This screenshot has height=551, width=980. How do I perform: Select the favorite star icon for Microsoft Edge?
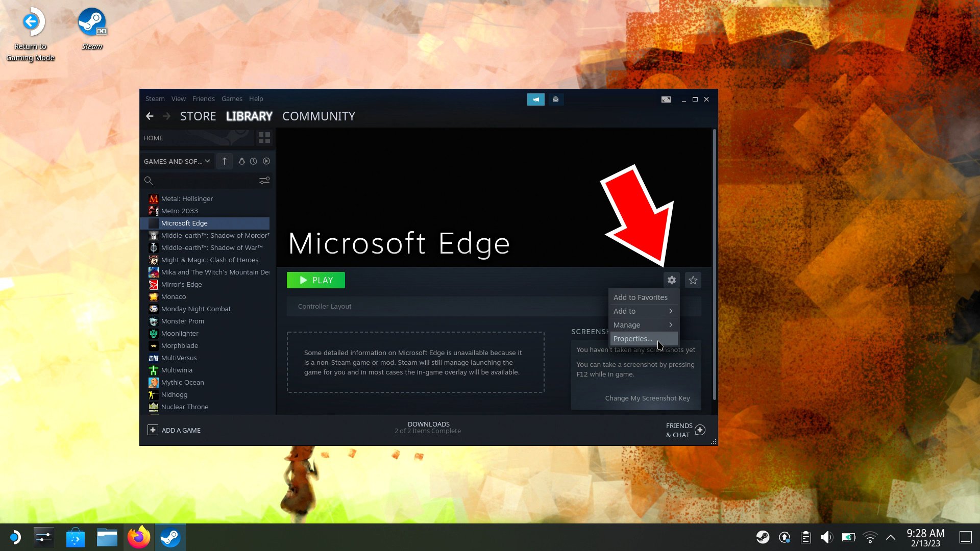point(693,280)
